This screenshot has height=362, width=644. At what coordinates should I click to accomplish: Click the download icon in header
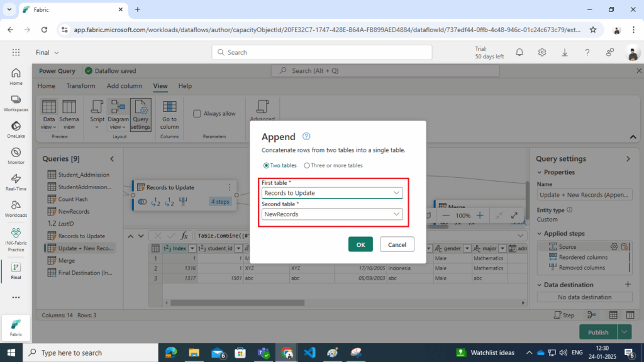[565, 52]
